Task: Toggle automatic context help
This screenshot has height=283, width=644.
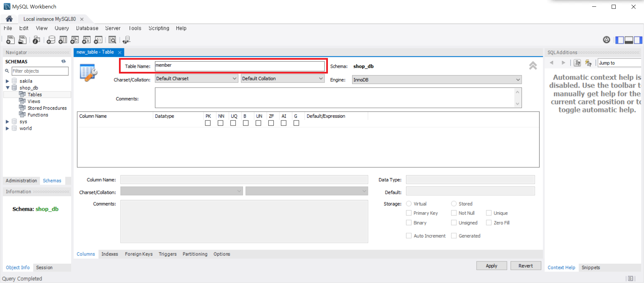Action: (588, 63)
